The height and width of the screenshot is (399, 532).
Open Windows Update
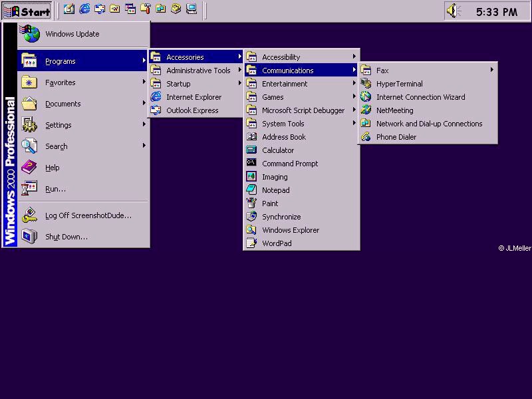coord(84,34)
